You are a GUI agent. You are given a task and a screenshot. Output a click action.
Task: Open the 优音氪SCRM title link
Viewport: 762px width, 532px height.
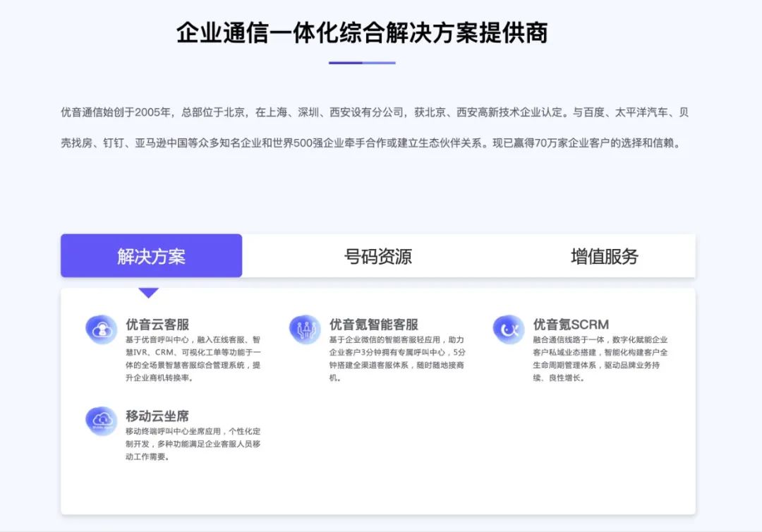(x=571, y=324)
